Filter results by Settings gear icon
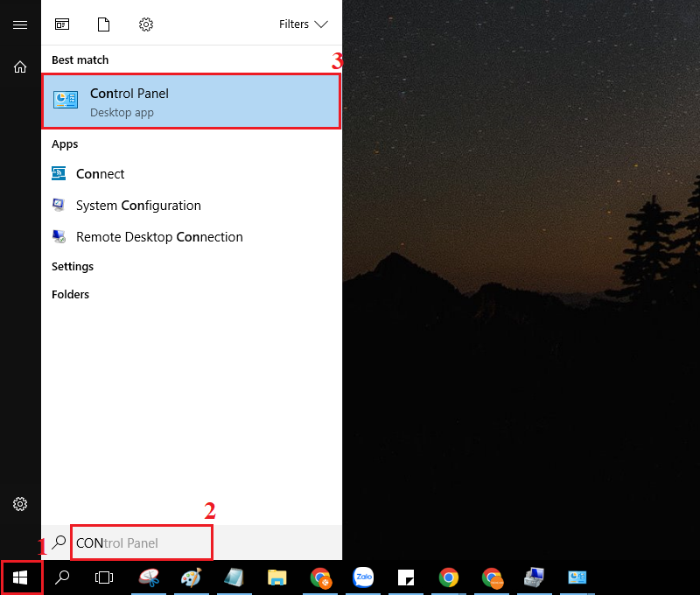The width and height of the screenshot is (700, 595). pyautogui.click(x=146, y=24)
